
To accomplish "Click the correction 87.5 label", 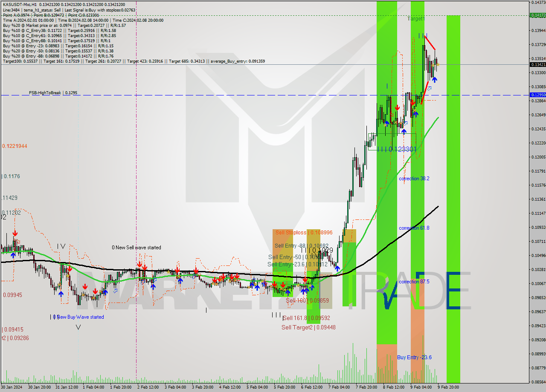I will tap(414, 282).
